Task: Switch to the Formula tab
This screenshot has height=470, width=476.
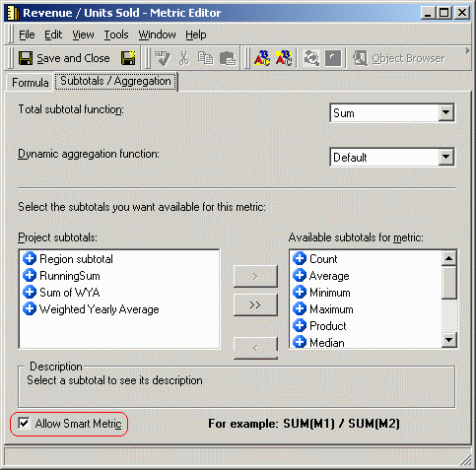Action: click(31, 82)
